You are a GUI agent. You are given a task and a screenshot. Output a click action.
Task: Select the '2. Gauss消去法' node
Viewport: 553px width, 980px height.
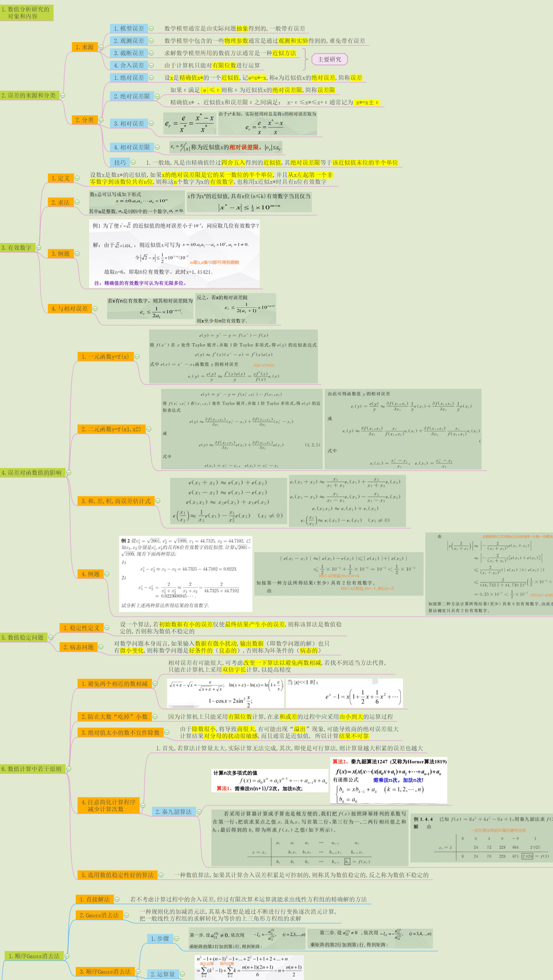click(99, 915)
